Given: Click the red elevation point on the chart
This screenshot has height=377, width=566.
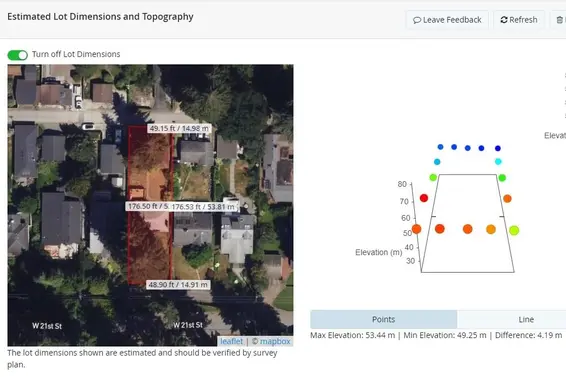Looking at the screenshot, I should point(424,198).
